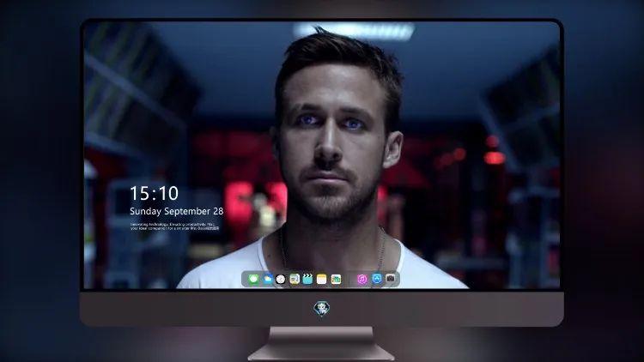Open the Weather app in dock
This screenshot has width=644, height=362.
[x=267, y=279]
